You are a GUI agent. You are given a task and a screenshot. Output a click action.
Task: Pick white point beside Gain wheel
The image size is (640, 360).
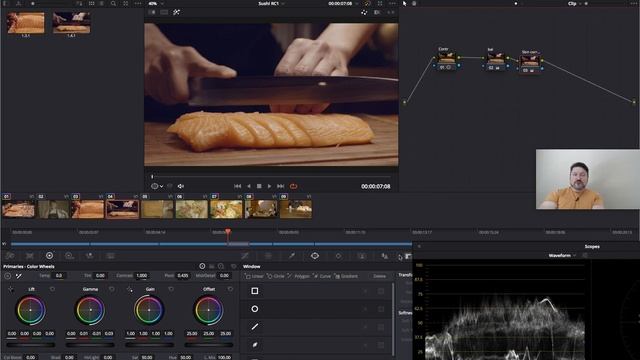coord(129,289)
